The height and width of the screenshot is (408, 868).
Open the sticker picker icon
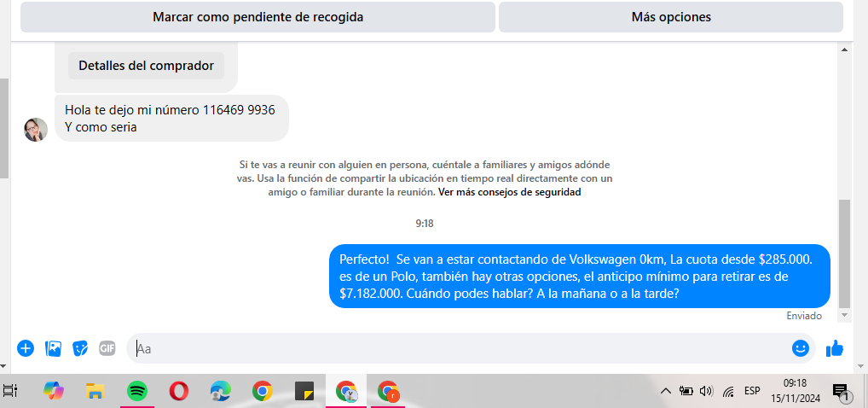click(80, 349)
